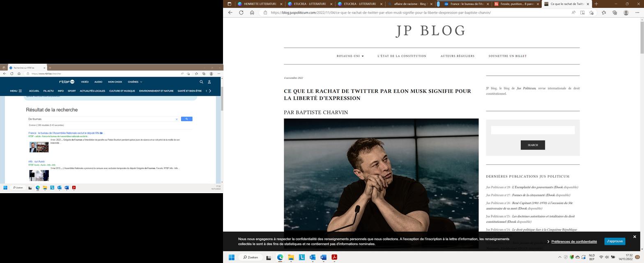This screenshot has height=263, width=644.
Task: Open File Explorer from main taskbar
Action: click(291, 257)
